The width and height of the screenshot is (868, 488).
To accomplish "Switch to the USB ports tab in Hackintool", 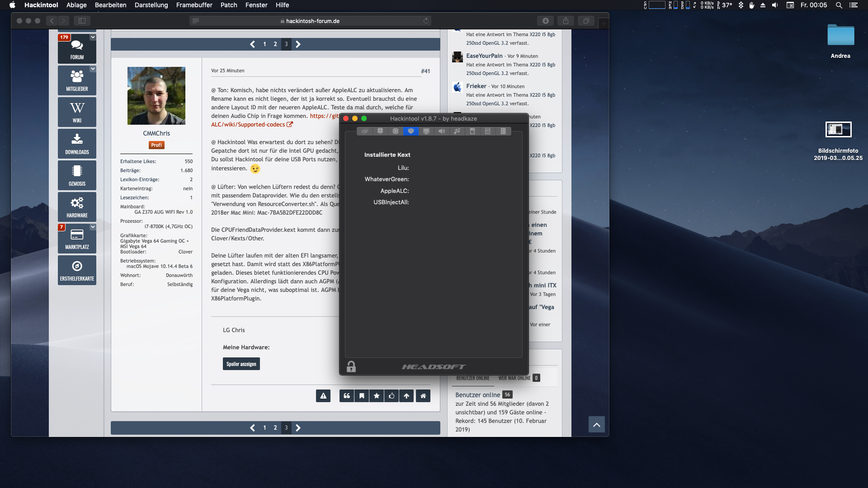I will coord(457,131).
